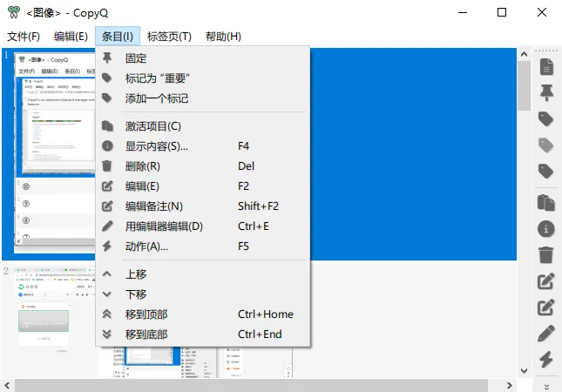562x392 pixels.
Task: Click the pin icon beside 固定
Action: click(x=107, y=57)
